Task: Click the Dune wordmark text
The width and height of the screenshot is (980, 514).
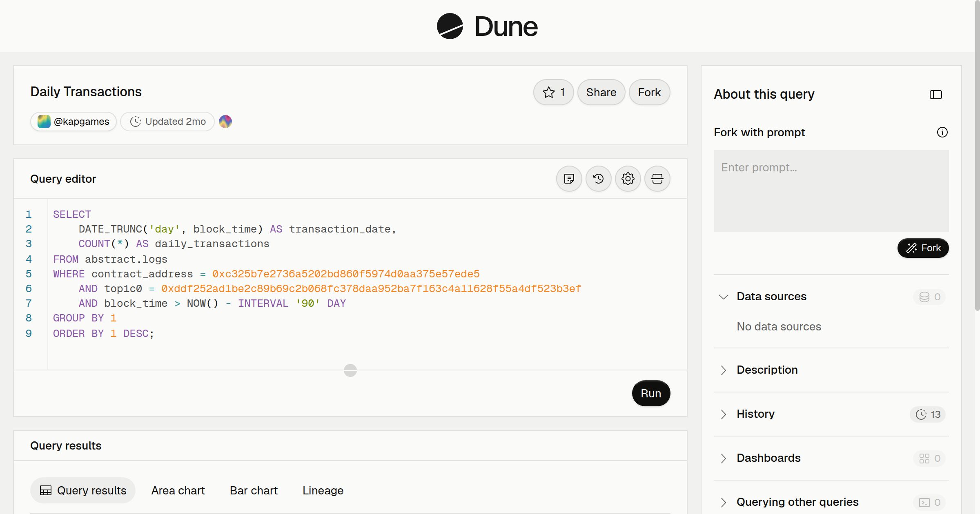Action: tap(506, 27)
